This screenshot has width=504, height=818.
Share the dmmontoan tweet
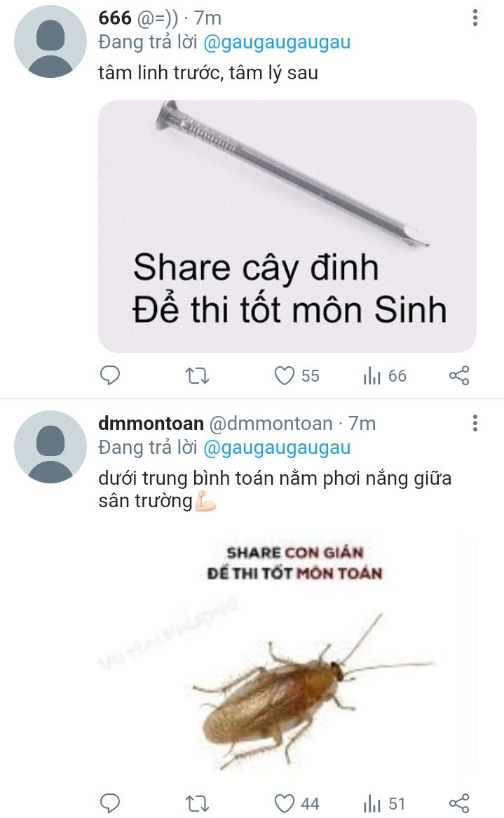459,803
